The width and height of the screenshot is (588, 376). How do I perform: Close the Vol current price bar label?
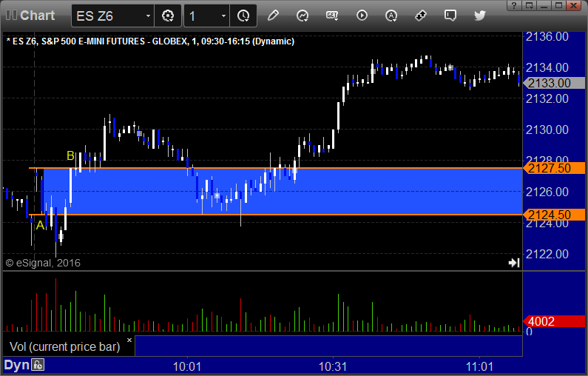click(129, 340)
